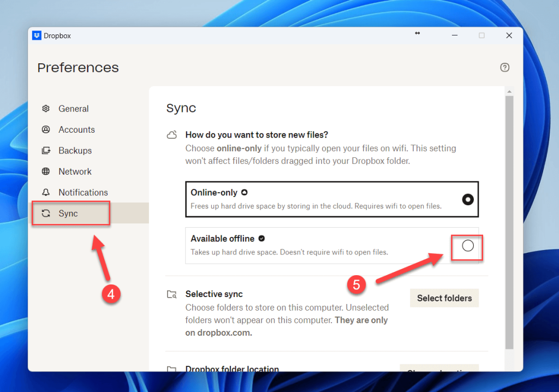
Task: Close the Dropbox Preferences window
Action: [x=509, y=35]
